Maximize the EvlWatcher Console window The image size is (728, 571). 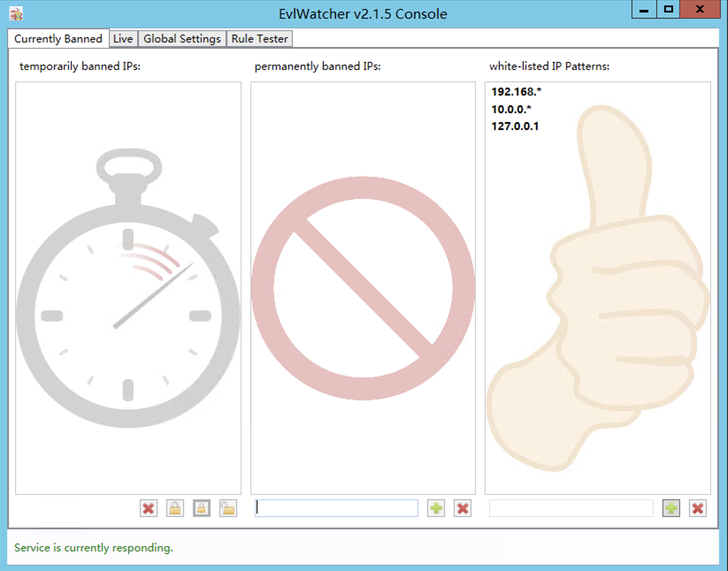pos(668,9)
